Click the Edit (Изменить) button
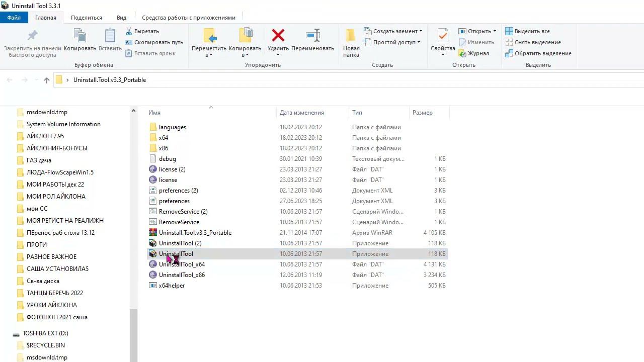644x362 pixels. [x=476, y=42]
